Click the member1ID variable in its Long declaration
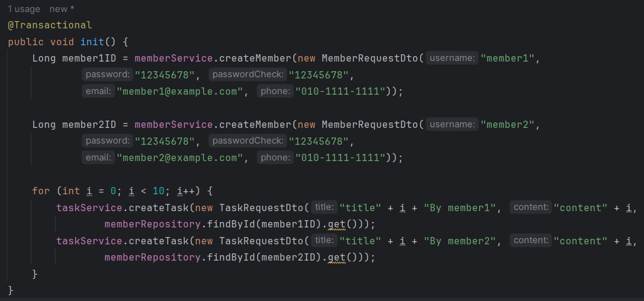Image resolution: width=644 pixels, height=301 pixels. pos(89,59)
